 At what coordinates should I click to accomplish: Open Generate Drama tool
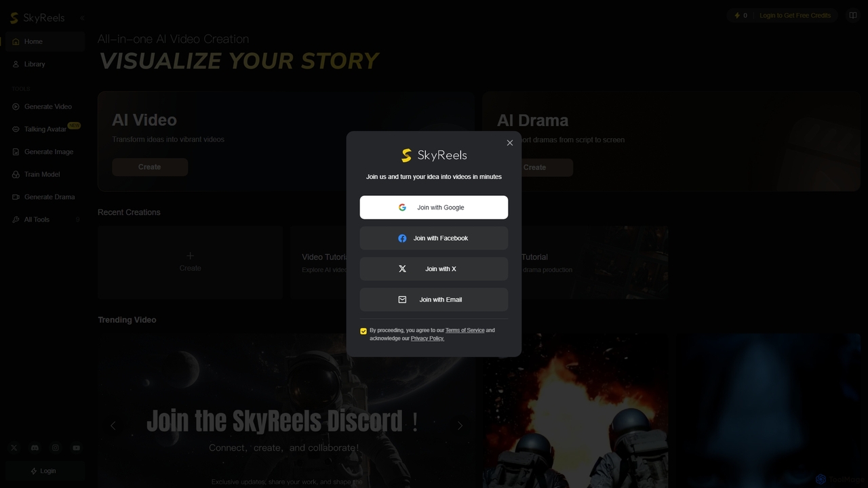[x=45, y=197]
